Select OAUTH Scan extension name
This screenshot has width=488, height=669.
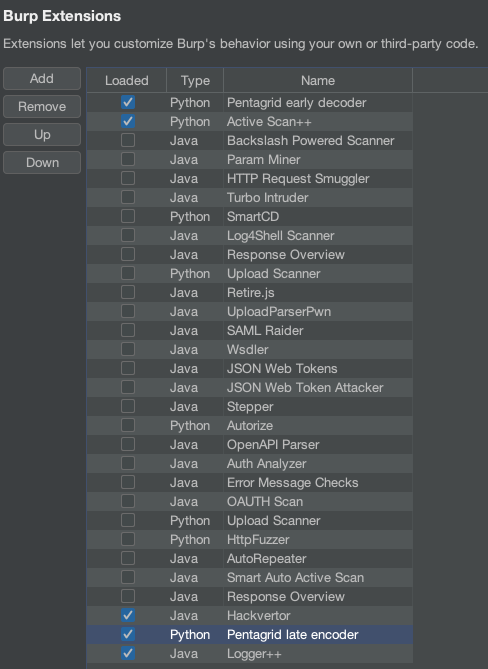point(265,501)
